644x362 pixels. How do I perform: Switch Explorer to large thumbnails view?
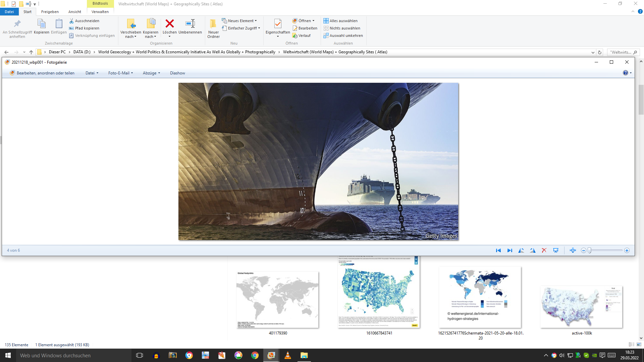639,345
